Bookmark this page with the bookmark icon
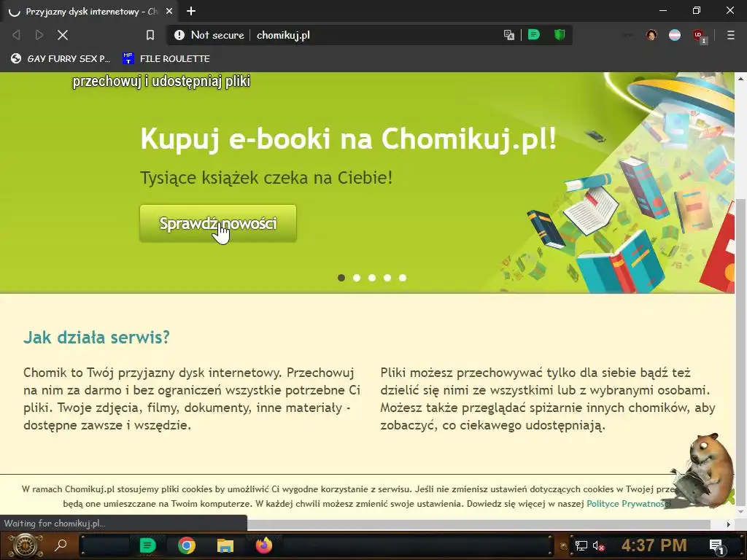 [150, 35]
